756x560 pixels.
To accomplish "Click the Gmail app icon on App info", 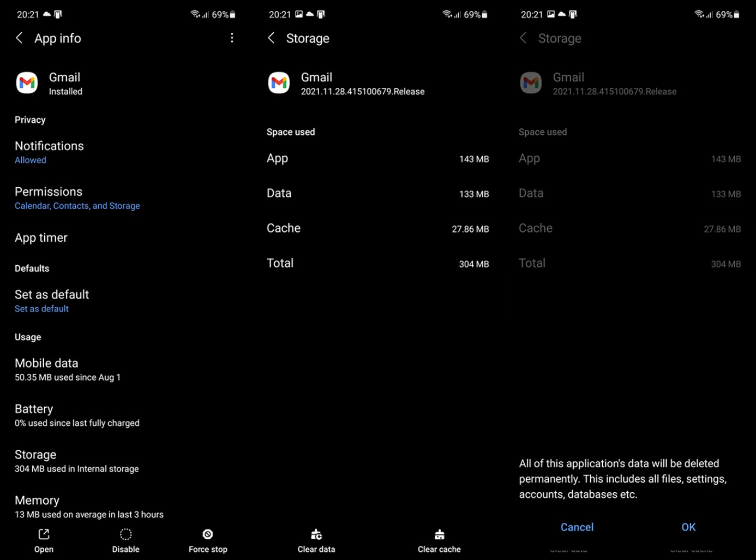I will [27, 82].
